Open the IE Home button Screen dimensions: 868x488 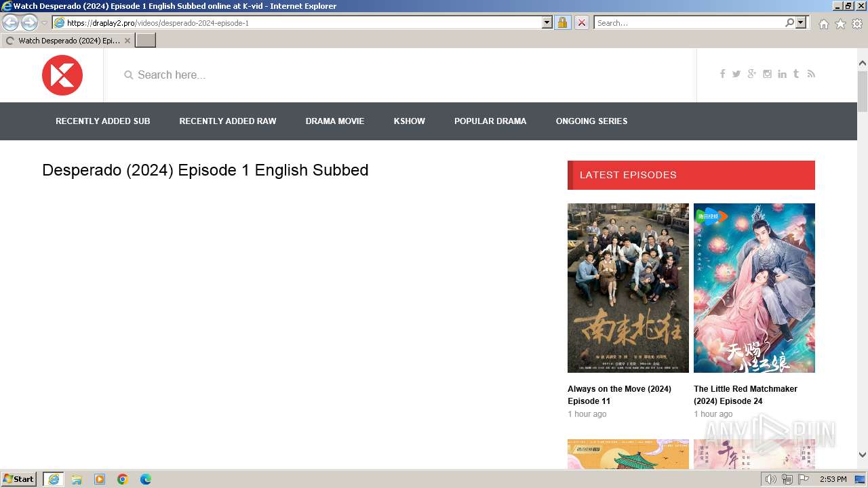point(823,24)
